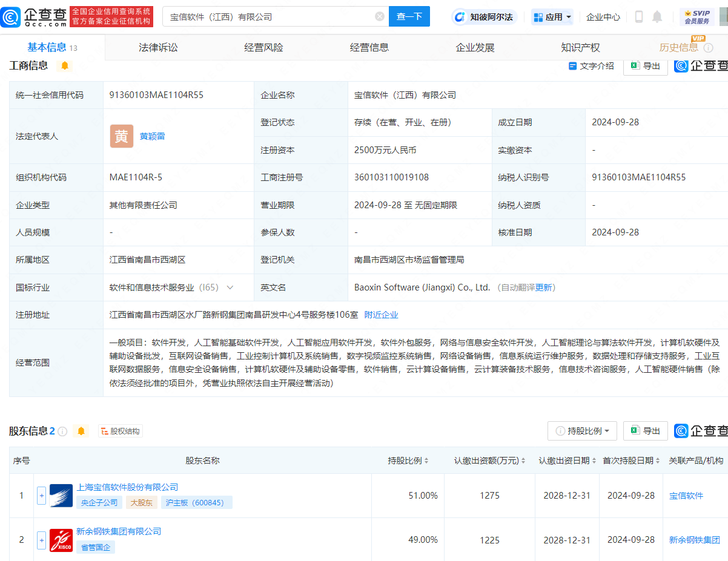The width and height of the screenshot is (728, 561).
Task: Open 黄颖雷 profile link
Action: coord(152,136)
